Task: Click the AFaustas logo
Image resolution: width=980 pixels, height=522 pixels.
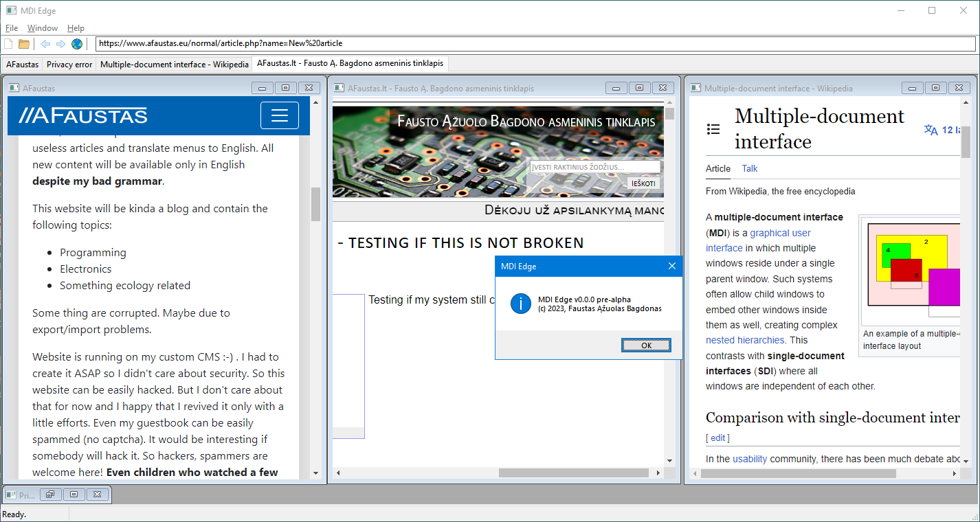Action: pyautogui.click(x=83, y=115)
